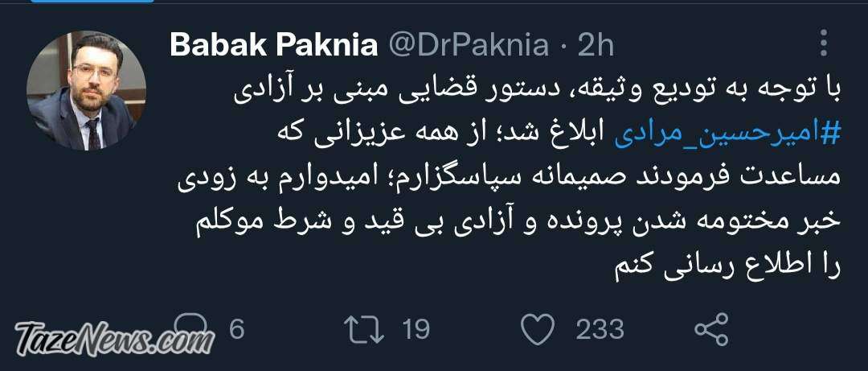Click the tweet's first line starting با توجه
868x371 pixels.
click(x=537, y=92)
